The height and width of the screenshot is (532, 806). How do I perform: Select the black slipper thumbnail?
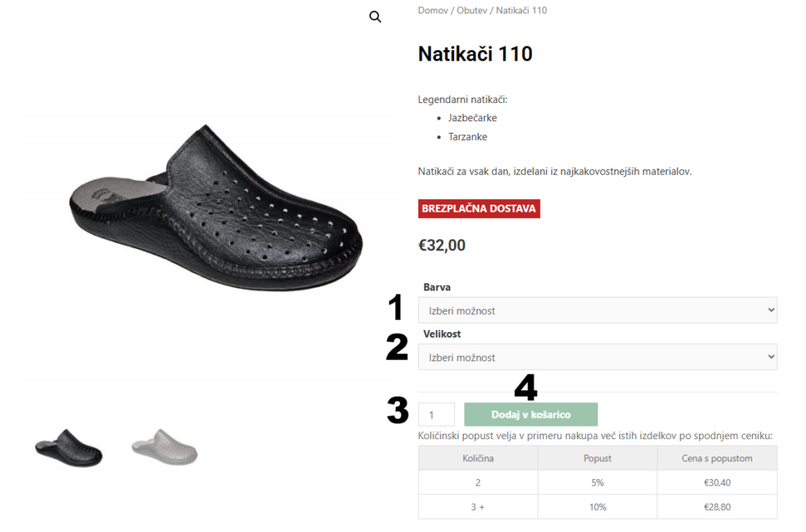click(x=68, y=449)
